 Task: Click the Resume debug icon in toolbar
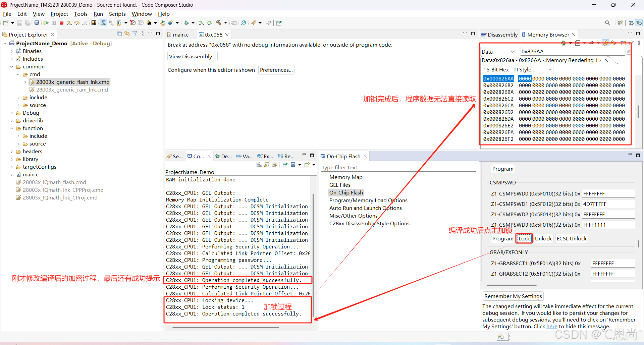click(x=46, y=23)
